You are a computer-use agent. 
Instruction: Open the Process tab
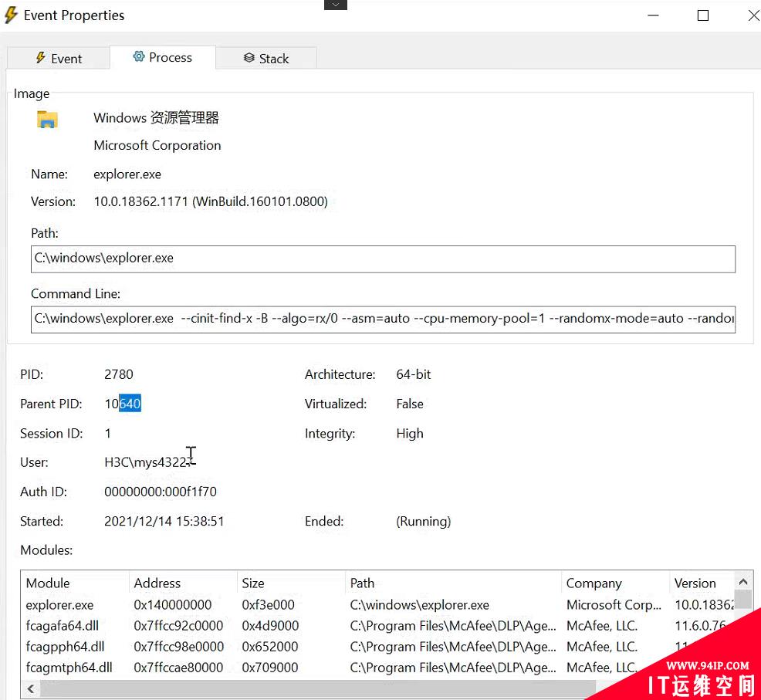[x=163, y=57]
